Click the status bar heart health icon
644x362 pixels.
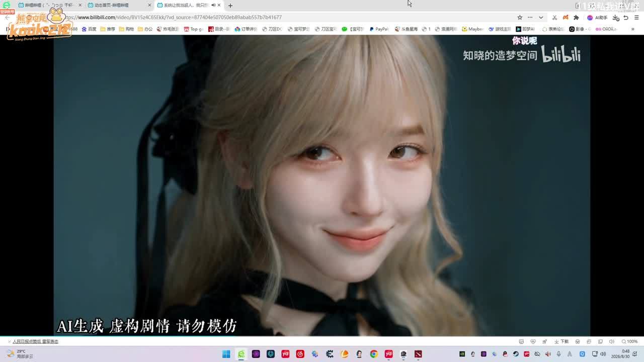pyautogui.click(x=533, y=341)
